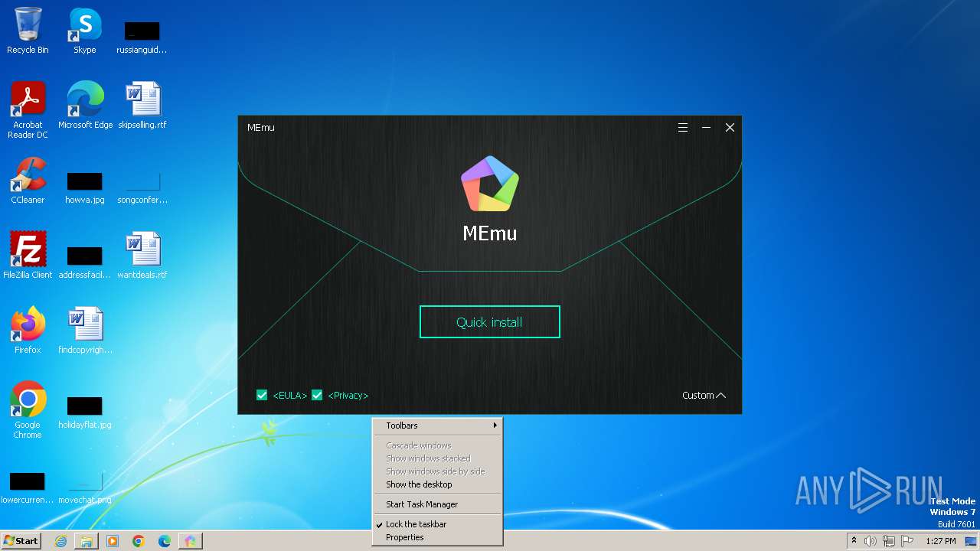980x551 pixels.
Task: Launch Chrome from the taskbar
Action: tap(139, 541)
